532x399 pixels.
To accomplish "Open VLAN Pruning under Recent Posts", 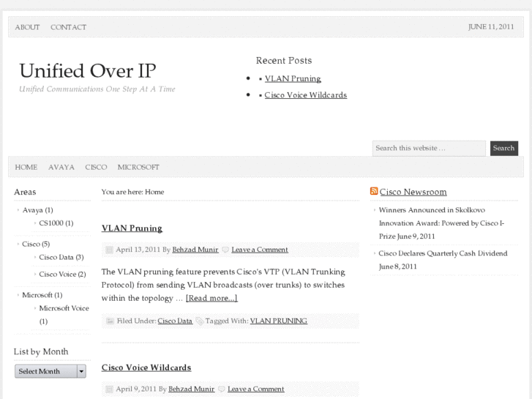I will (293, 78).
